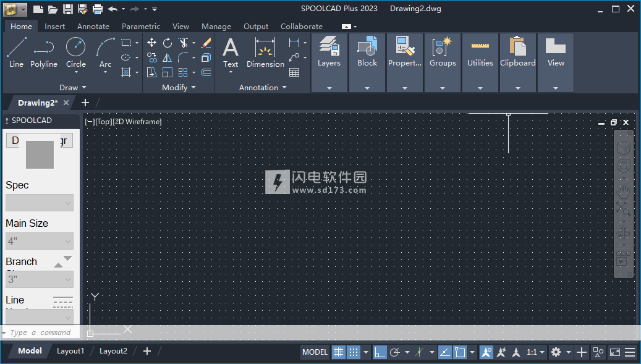The image size is (641, 364).
Task: Select the Scale tool
Action: pyautogui.click(x=167, y=73)
